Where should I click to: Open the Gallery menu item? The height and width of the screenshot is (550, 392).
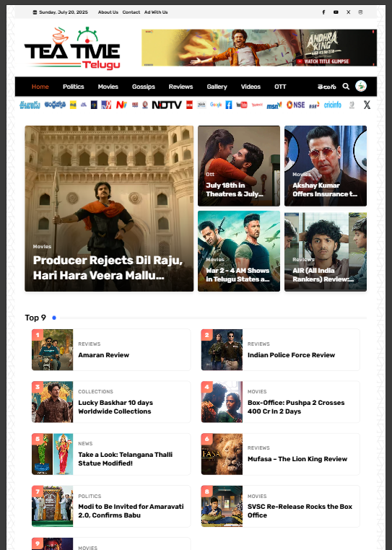[217, 87]
